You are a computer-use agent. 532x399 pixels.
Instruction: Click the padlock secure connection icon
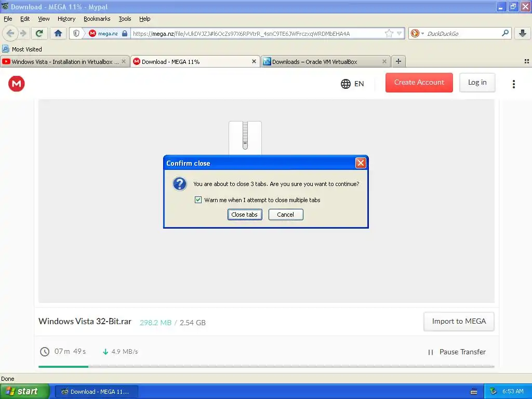point(125,33)
